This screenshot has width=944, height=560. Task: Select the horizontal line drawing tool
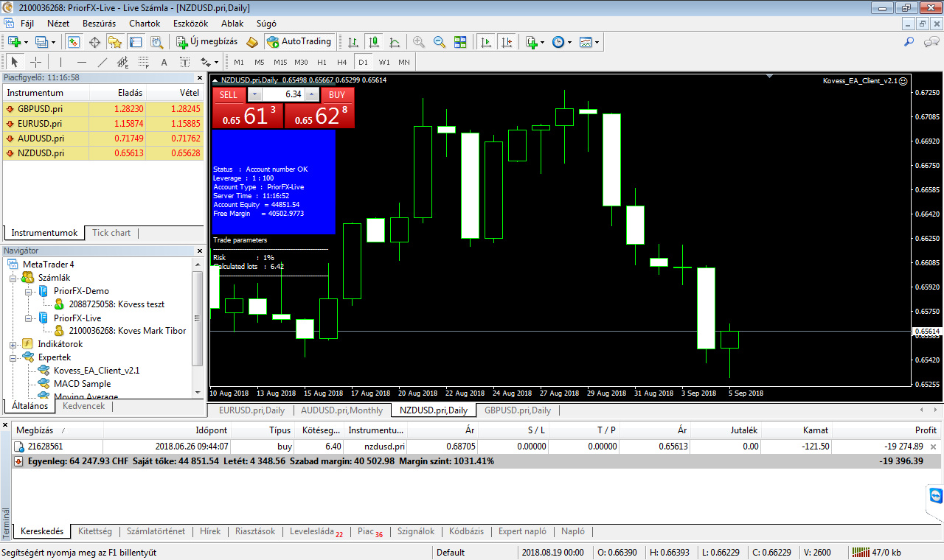82,62
